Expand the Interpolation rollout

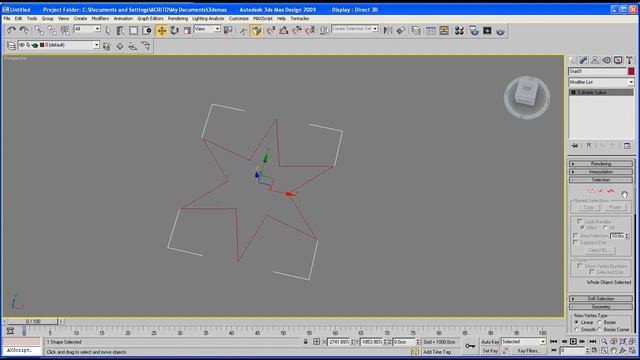[601, 172]
